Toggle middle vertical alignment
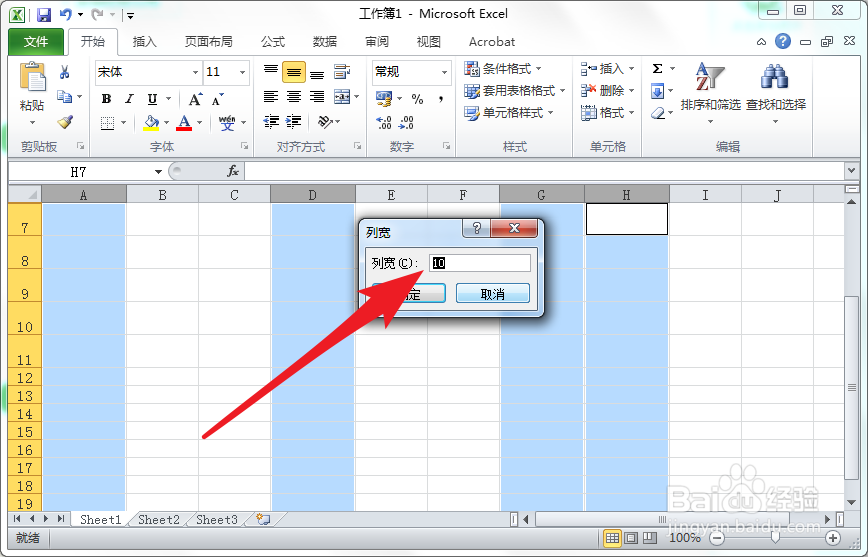Viewport: 868px width, 557px height. tap(294, 72)
